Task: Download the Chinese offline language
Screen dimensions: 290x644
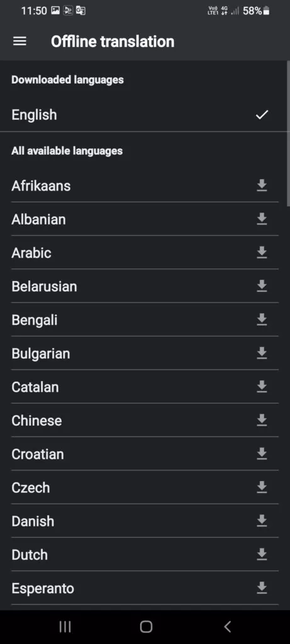Action: (262, 421)
